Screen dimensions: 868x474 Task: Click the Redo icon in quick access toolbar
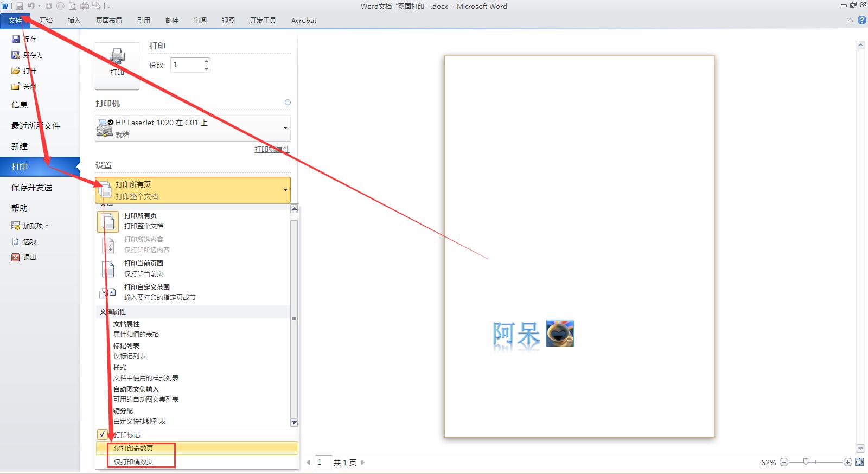(x=49, y=6)
